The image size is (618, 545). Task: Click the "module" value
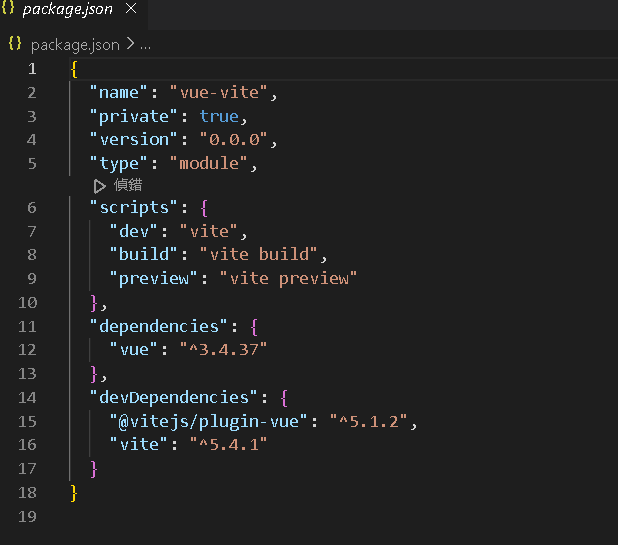pyautogui.click(x=209, y=164)
